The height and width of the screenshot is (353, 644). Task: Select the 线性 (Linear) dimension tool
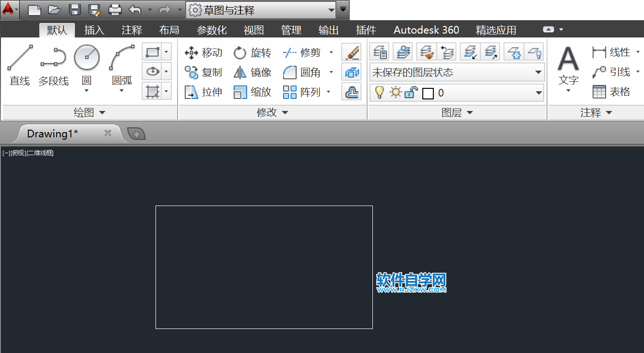click(611, 52)
